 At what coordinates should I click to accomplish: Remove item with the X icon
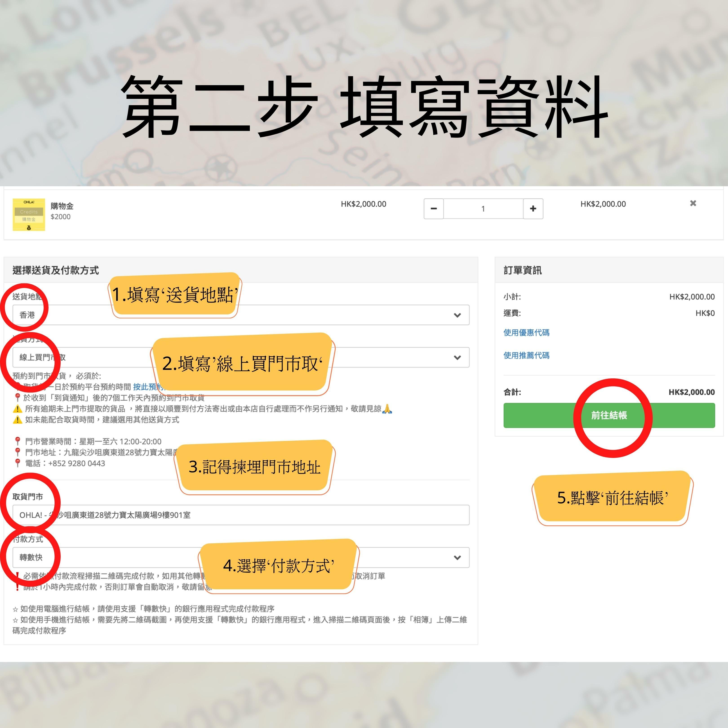[x=692, y=204]
